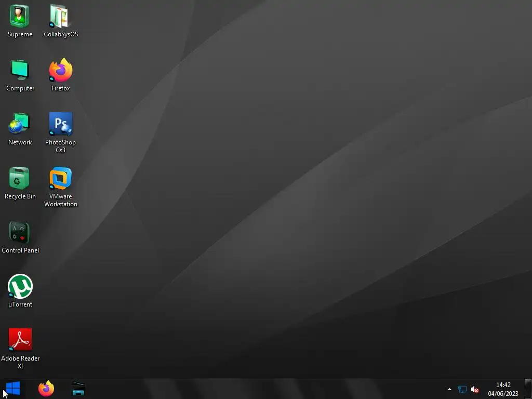The image size is (532, 399).
Task: Launch Firefox from the taskbar
Action: coord(46,389)
